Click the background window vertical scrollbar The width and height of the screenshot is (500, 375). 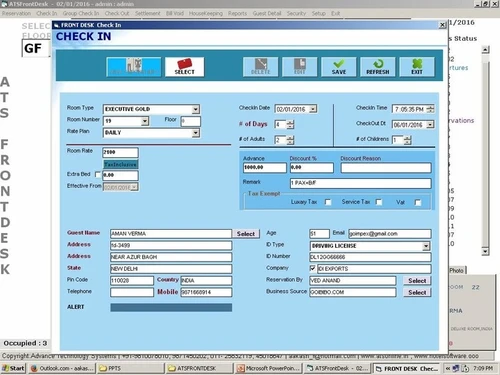coord(486,150)
